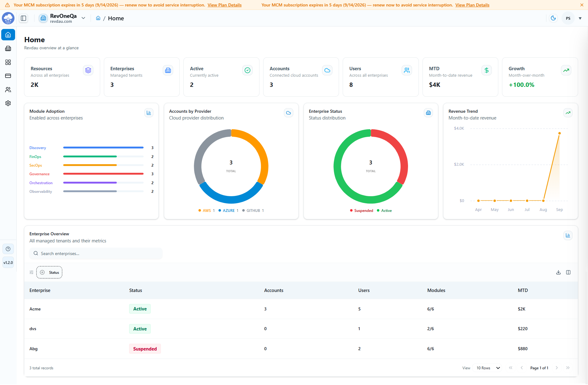Viewport: 588px width, 385px height.
Task: Click the Enterprise Overview chart icon
Action: 568,235
